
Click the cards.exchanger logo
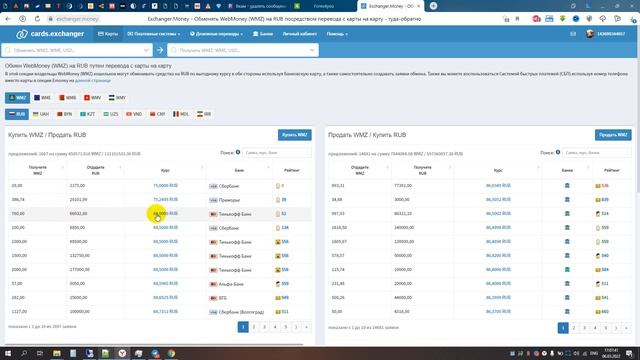pos(50,34)
